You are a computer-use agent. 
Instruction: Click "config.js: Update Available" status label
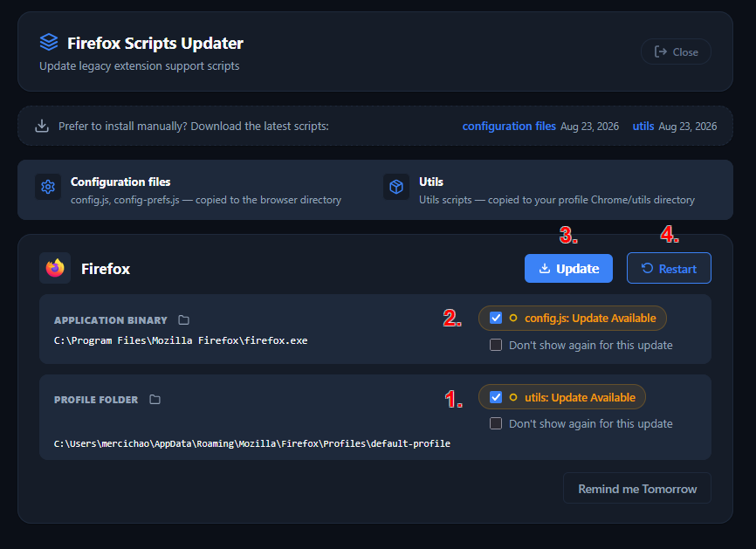point(590,318)
